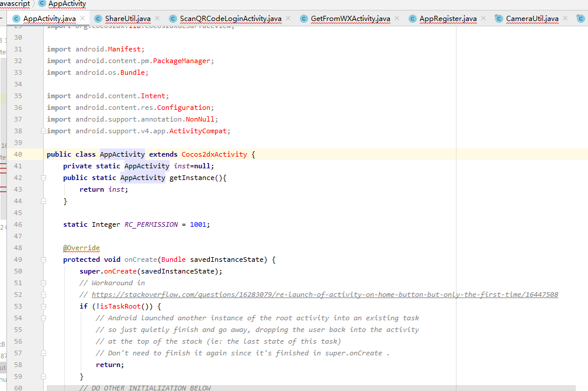This screenshot has height=391, width=588.
Task: Click the class icon on GetFromWXActivity.java tab
Action: coord(304,19)
